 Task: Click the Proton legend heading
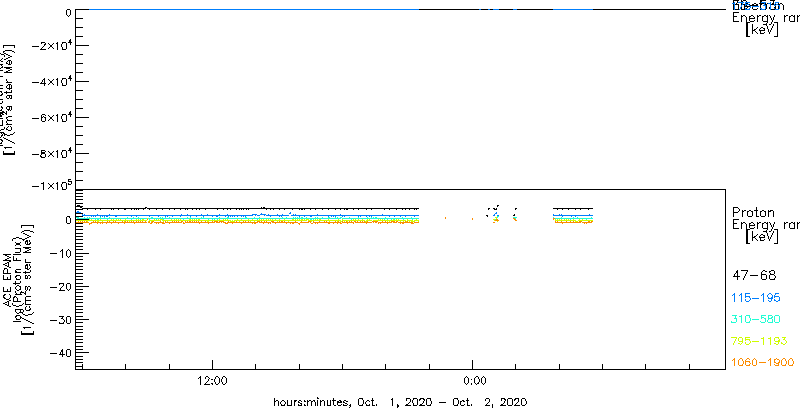753,213
